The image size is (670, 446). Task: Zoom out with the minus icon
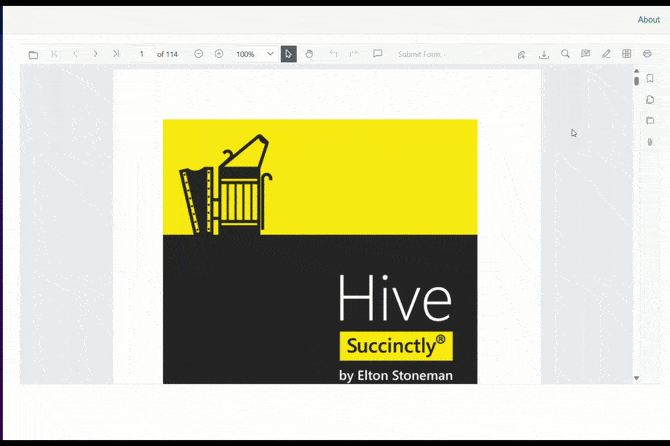pos(198,54)
